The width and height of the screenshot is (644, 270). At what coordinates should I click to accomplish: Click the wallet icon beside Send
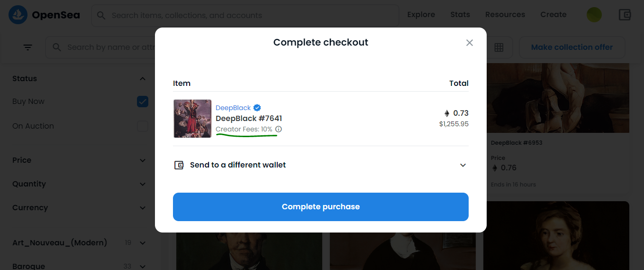[179, 165]
